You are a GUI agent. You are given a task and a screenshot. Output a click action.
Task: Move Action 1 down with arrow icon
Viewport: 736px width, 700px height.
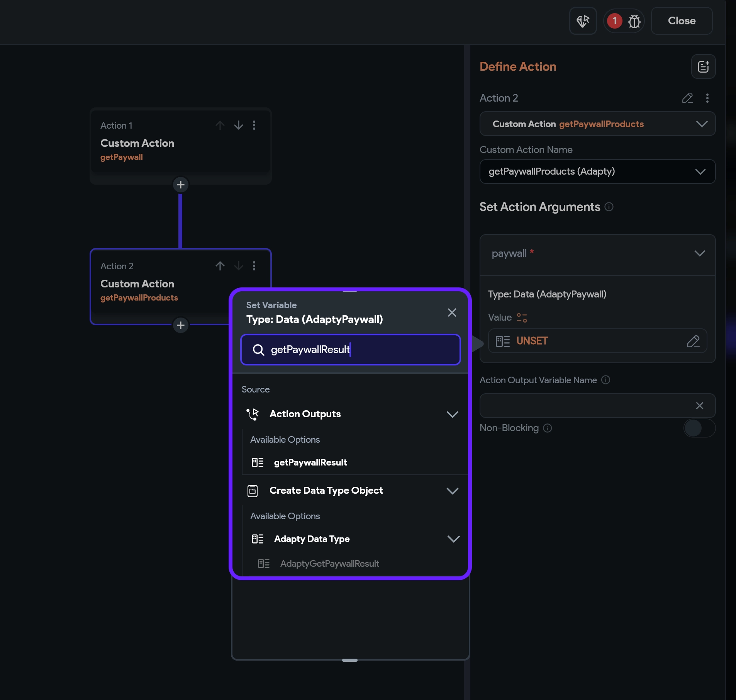(x=238, y=125)
